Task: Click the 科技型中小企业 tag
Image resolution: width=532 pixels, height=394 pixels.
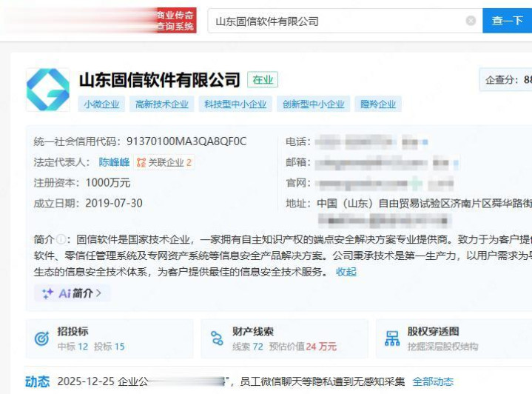Action: point(235,104)
